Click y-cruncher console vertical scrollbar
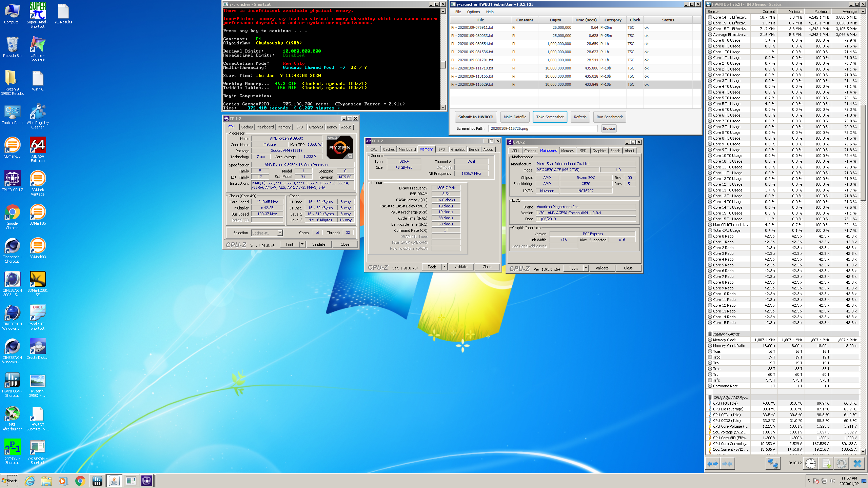868x488 pixels. 443,59
